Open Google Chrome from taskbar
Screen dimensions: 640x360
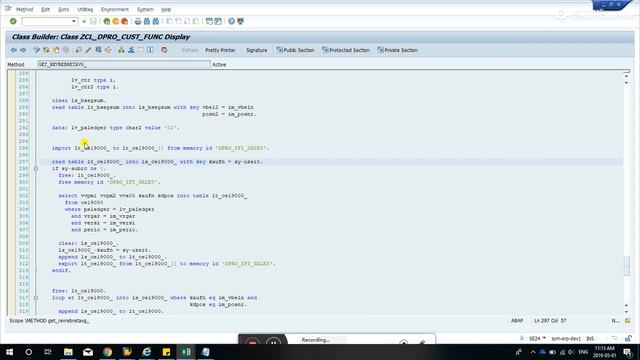[107, 352]
